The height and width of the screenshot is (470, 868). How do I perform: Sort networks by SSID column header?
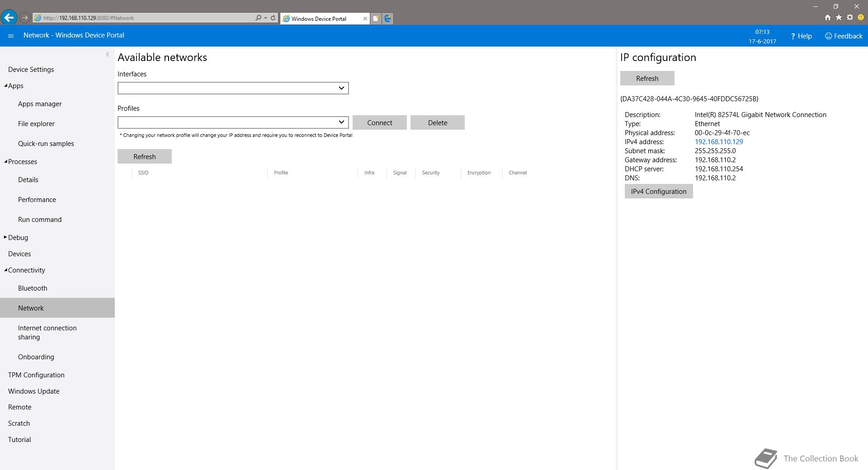pyautogui.click(x=143, y=173)
